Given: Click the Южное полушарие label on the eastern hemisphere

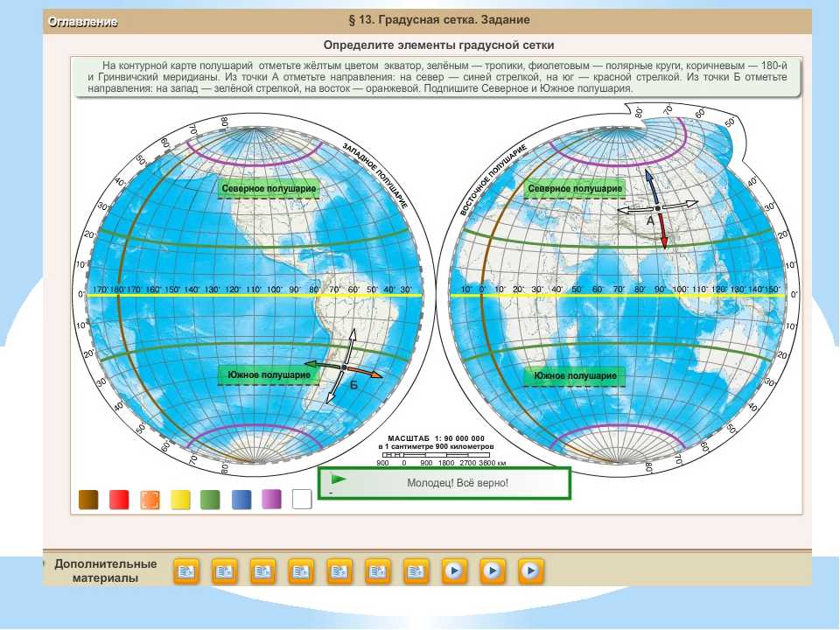Looking at the screenshot, I should tap(575, 376).
